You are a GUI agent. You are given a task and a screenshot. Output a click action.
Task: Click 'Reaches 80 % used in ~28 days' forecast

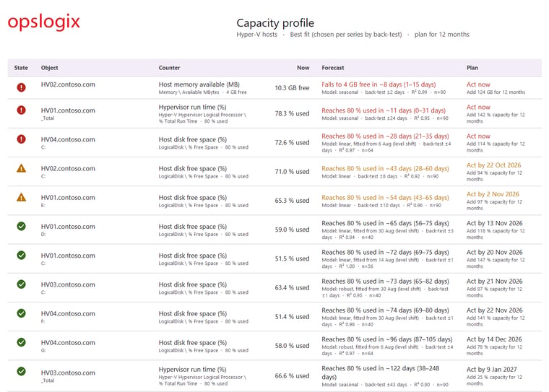385,136
